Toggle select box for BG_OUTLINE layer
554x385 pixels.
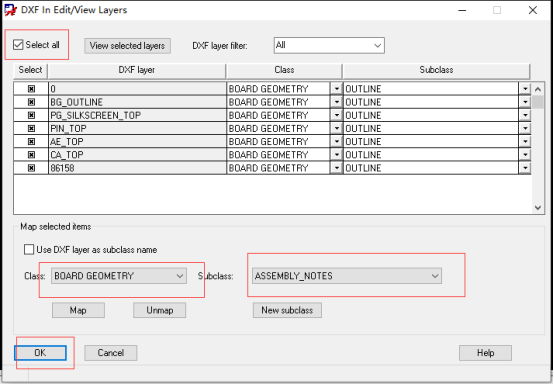click(31, 102)
